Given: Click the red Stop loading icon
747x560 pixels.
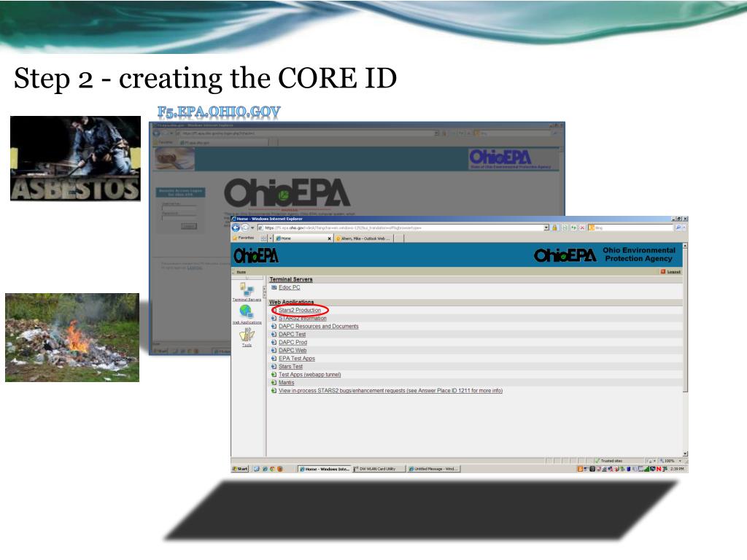Looking at the screenshot, I should (x=582, y=227).
